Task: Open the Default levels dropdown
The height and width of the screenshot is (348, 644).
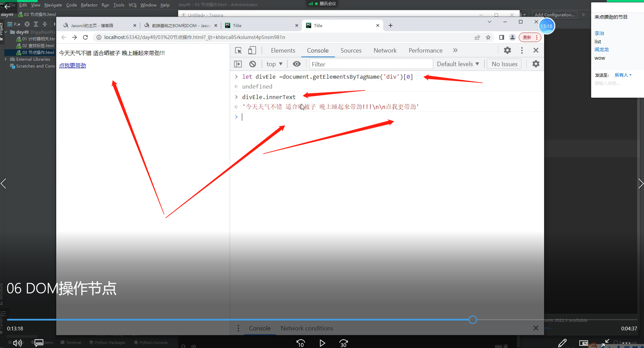Action: click(458, 64)
